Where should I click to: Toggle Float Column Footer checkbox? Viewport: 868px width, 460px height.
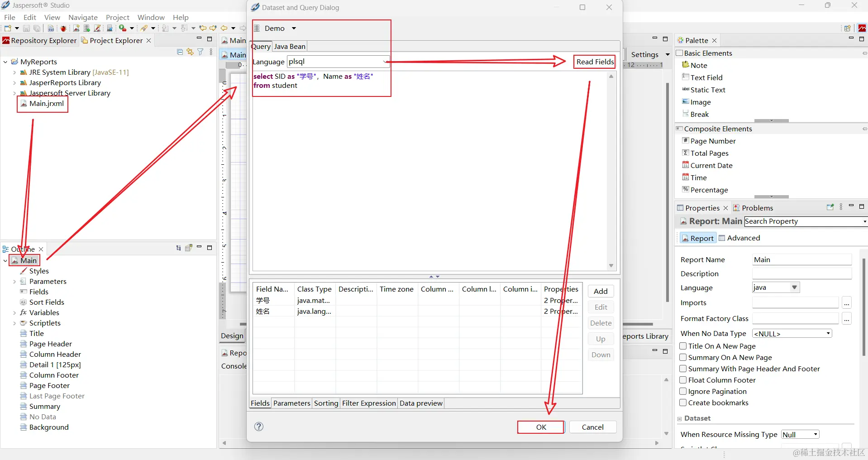683,380
